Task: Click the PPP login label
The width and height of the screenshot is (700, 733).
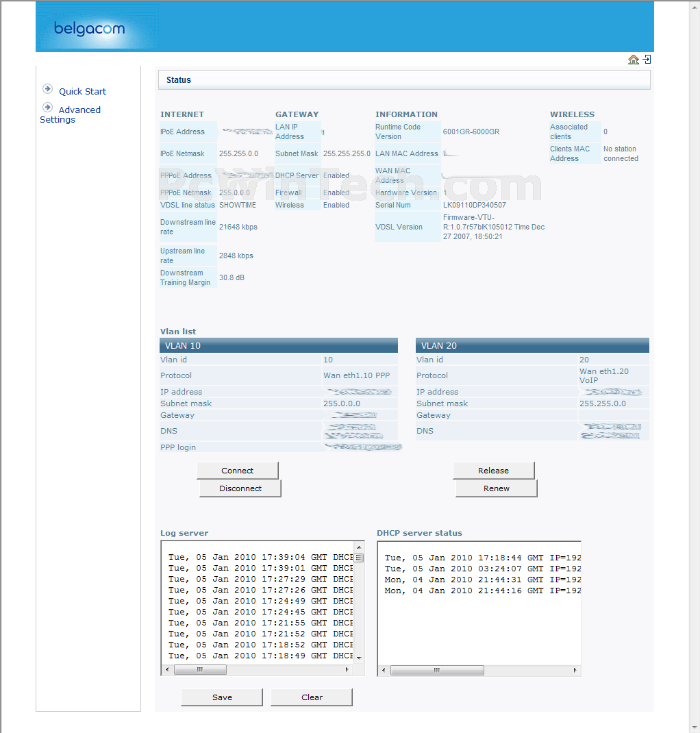Action: (x=178, y=447)
